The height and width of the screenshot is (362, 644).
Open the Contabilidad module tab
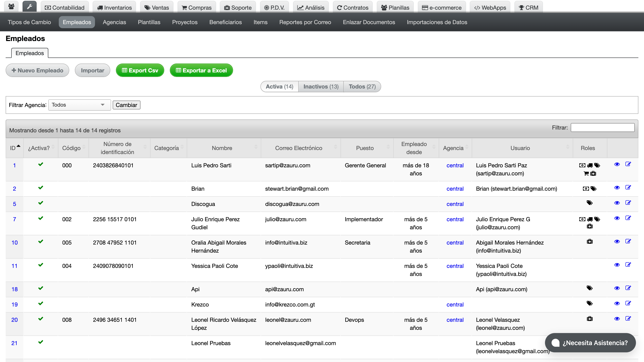(x=64, y=7)
